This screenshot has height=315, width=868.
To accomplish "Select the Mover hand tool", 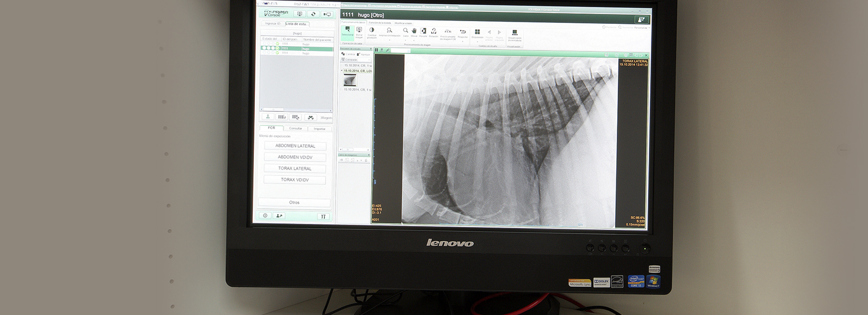I will coord(414,32).
